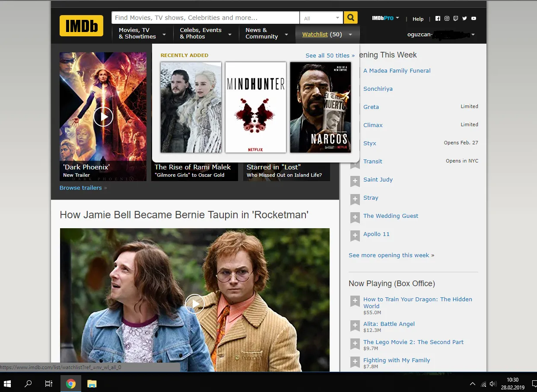Play the Dark Phoenix trailer
537x392 pixels.
click(103, 117)
